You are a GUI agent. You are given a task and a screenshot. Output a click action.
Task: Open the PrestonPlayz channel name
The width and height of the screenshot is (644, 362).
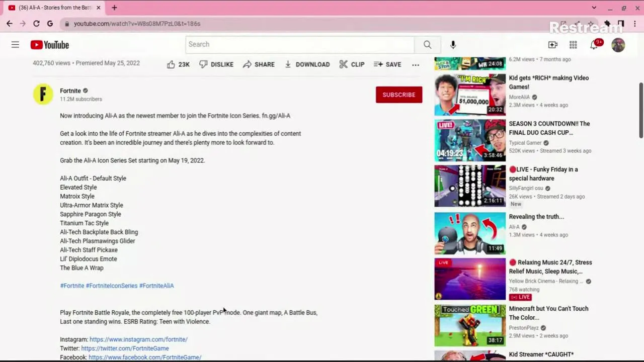point(524,328)
